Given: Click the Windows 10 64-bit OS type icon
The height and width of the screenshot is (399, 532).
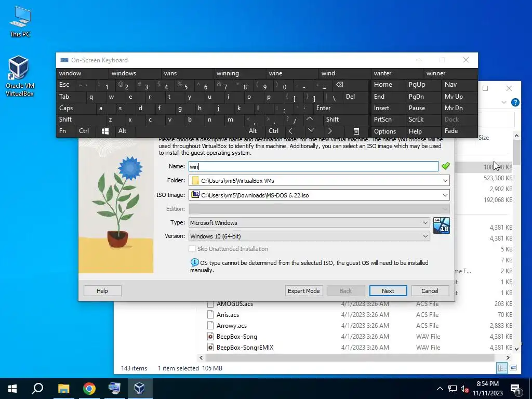Looking at the screenshot, I should pos(442,225).
